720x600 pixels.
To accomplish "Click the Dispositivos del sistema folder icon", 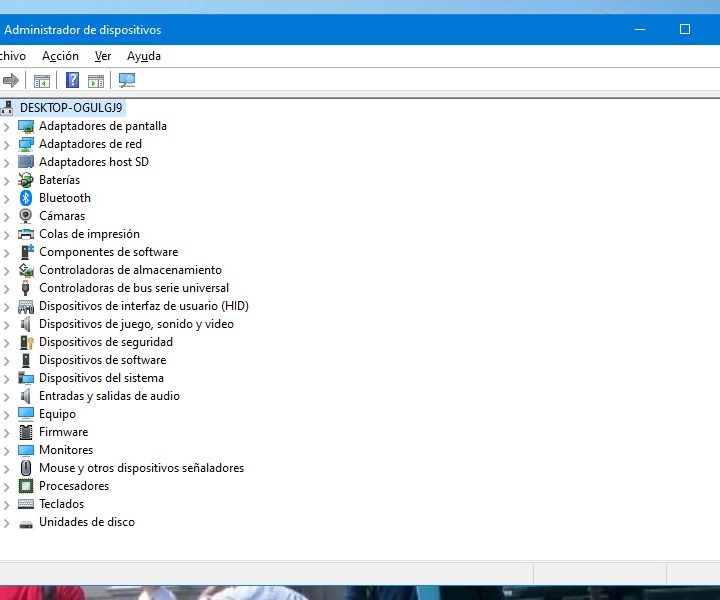I will (26, 378).
